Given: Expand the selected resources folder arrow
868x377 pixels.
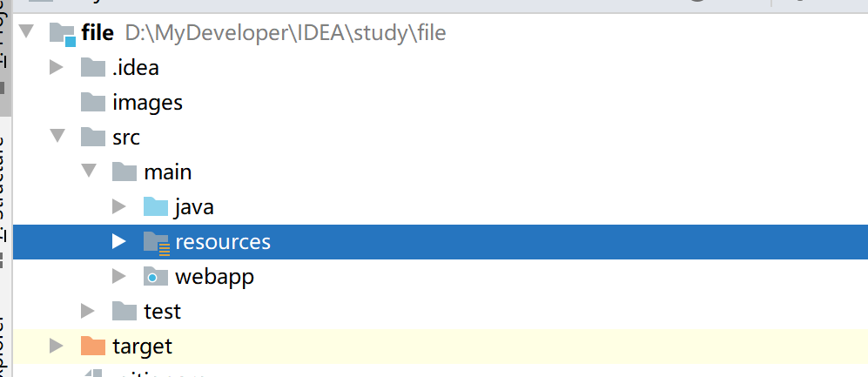Looking at the screenshot, I should 119,241.
